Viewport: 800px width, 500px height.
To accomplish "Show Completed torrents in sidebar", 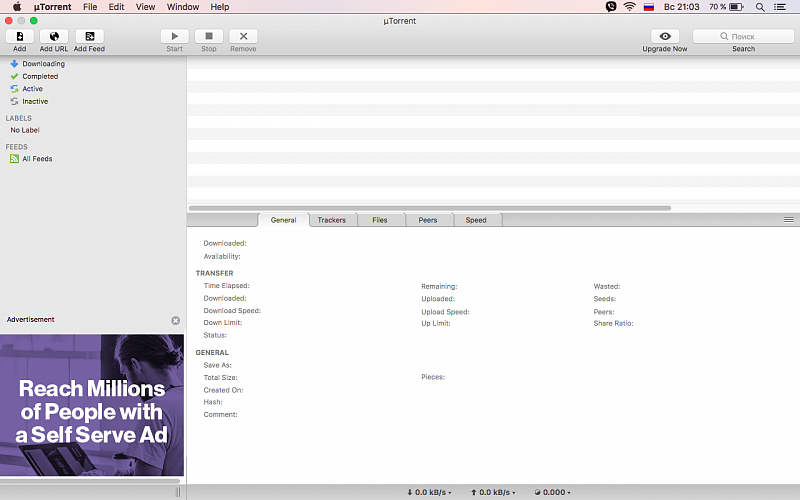I will pos(40,76).
